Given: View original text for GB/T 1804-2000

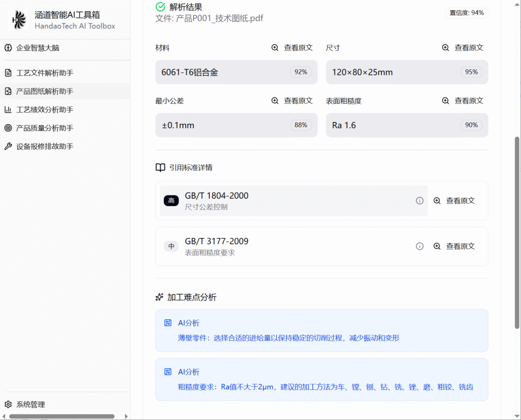Looking at the screenshot, I should [x=459, y=201].
